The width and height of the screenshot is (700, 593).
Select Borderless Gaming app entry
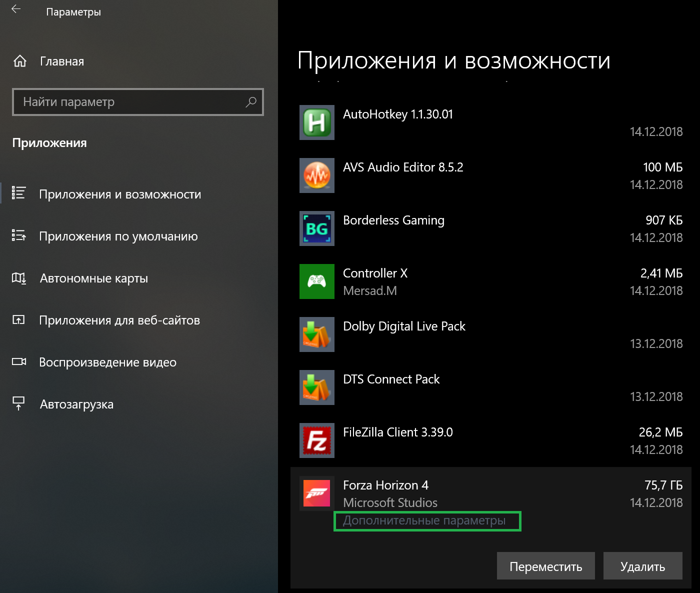click(x=491, y=228)
